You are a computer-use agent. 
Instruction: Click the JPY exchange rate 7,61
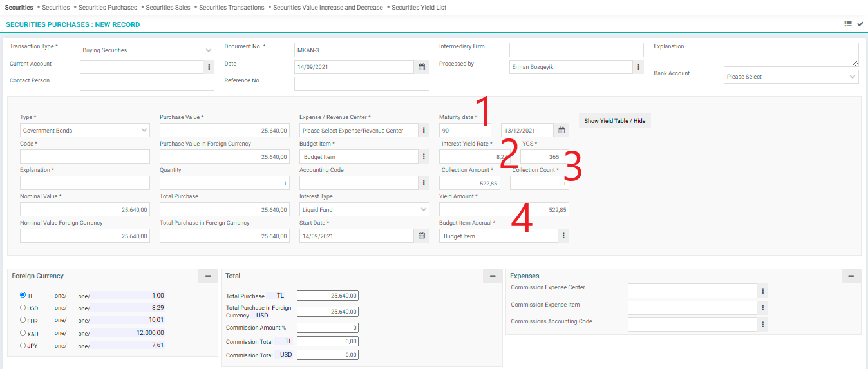pos(158,345)
